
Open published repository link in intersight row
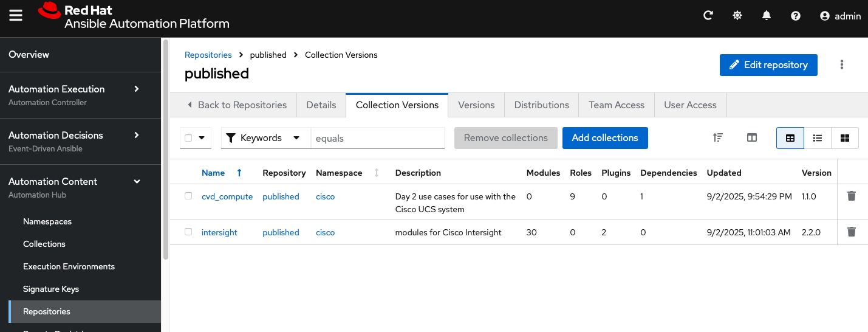pyautogui.click(x=281, y=232)
